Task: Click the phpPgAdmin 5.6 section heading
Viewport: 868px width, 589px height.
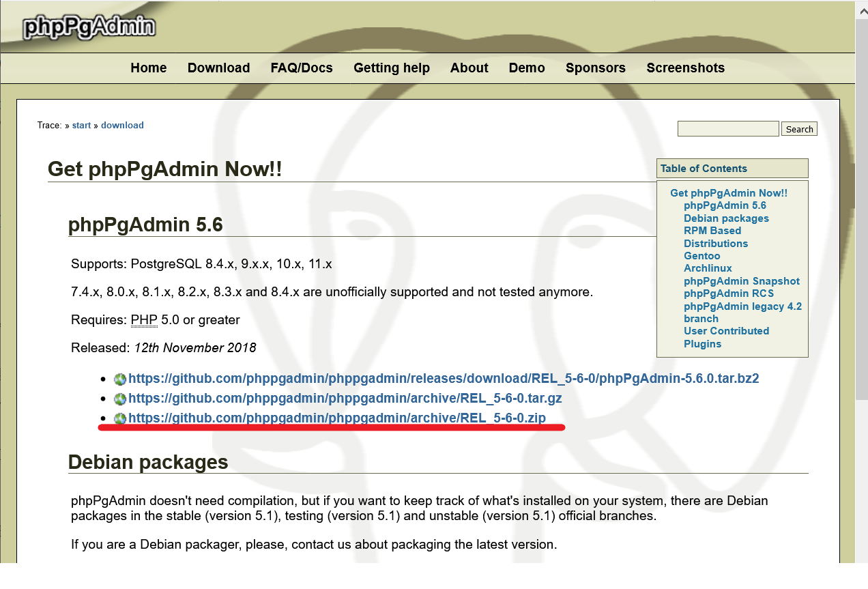Action: click(145, 225)
